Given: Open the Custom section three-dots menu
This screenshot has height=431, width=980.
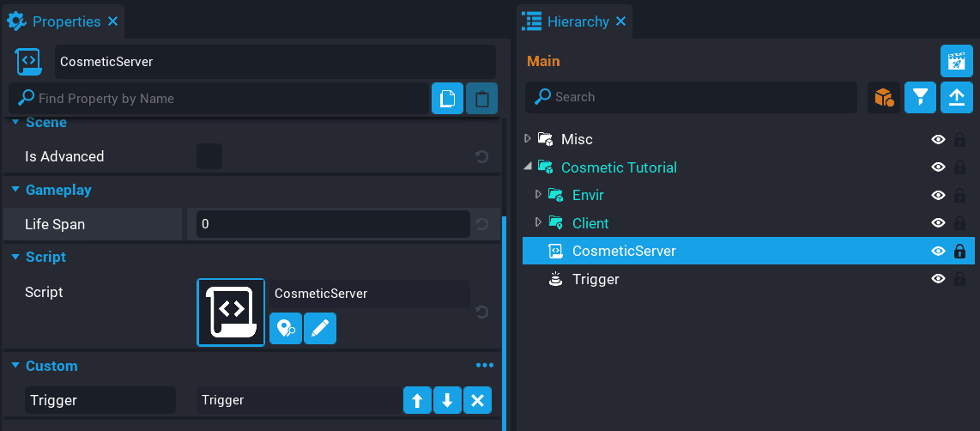Looking at the screenshot, I should (485, 366).
